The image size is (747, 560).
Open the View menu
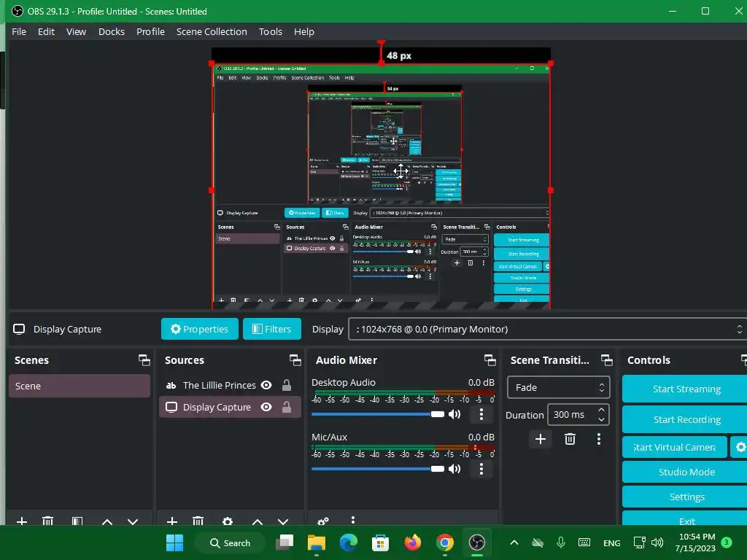[x=76, y=31]
